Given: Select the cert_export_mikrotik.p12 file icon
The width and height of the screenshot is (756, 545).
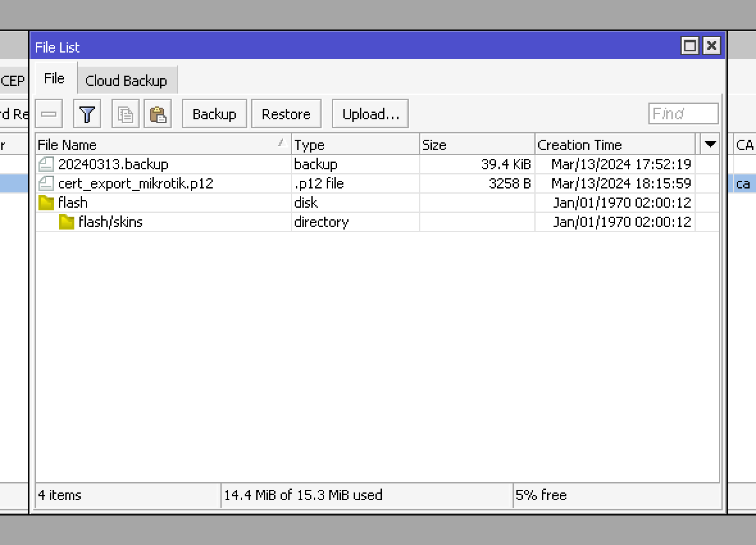Looking at the screenshot, I should [46, 183].
